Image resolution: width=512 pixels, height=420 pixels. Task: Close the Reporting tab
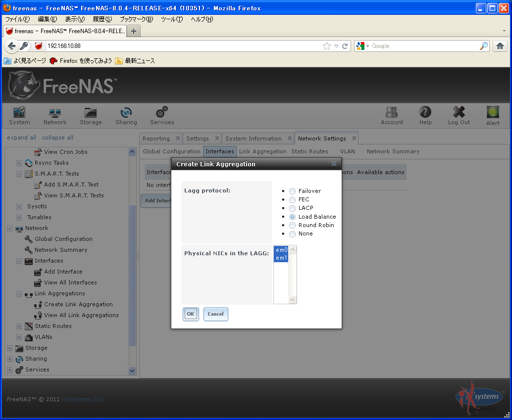(178, 138)
